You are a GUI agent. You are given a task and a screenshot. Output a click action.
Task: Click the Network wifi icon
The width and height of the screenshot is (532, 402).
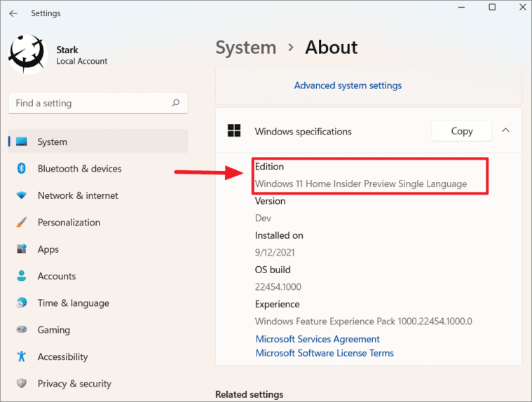point(21,195)
